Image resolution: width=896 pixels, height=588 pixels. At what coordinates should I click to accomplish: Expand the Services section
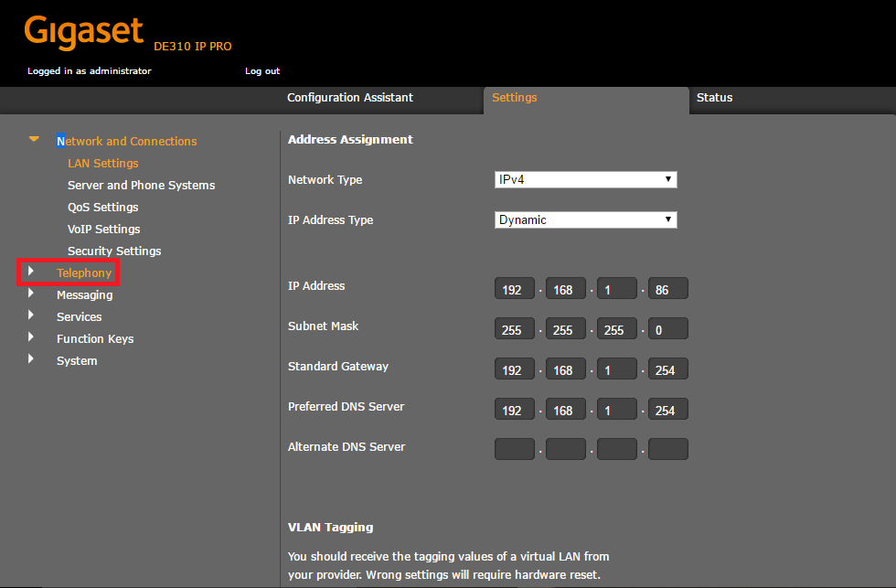[79, 316]
